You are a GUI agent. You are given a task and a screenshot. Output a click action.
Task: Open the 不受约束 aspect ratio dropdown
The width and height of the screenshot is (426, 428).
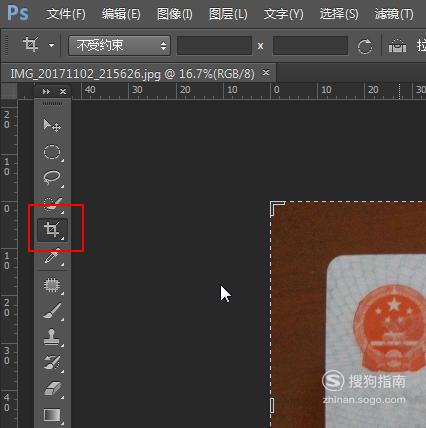[x=119, y=45]
